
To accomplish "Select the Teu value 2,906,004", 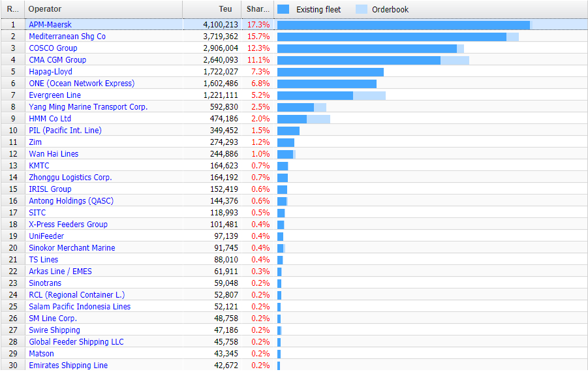I will coord(221,48).
